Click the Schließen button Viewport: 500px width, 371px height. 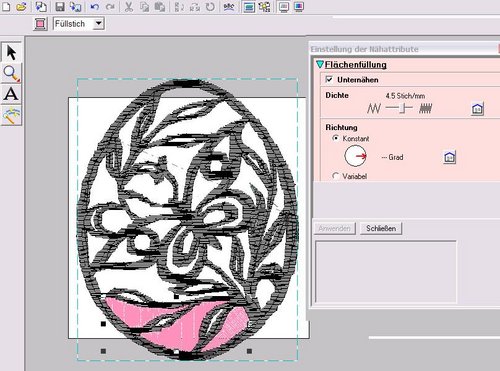click(x=381, y=228)
